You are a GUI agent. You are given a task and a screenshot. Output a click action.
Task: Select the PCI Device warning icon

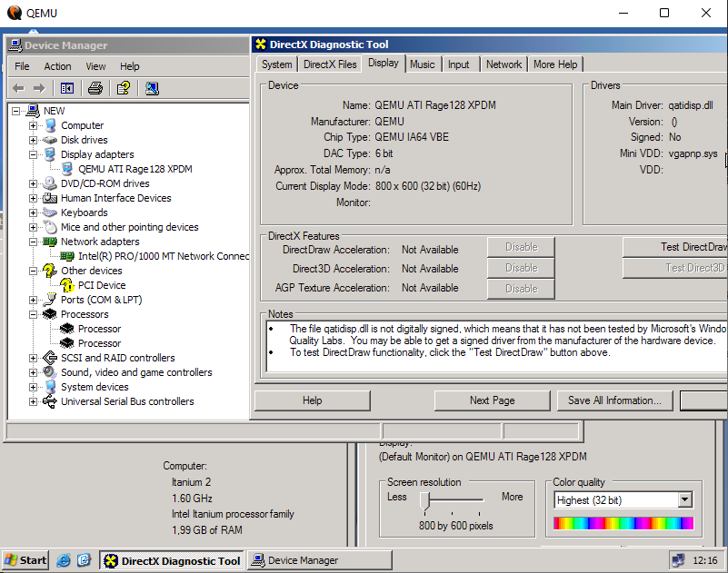click(x=67, y=285)
